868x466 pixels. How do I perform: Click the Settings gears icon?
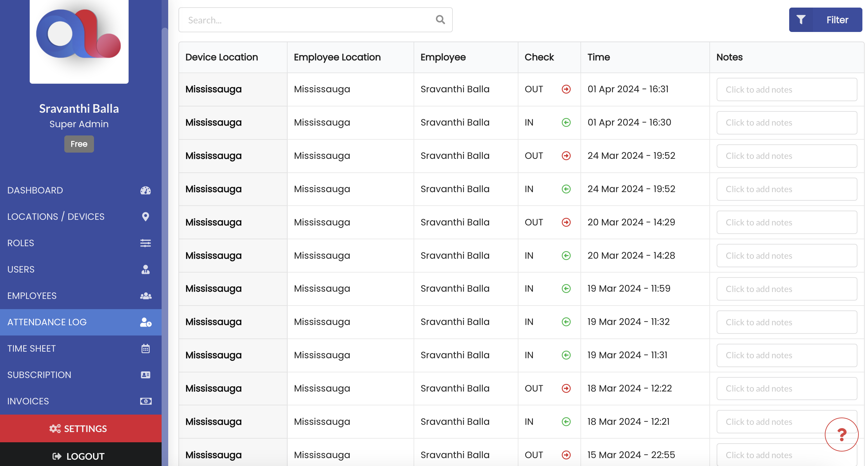[55, 429]
